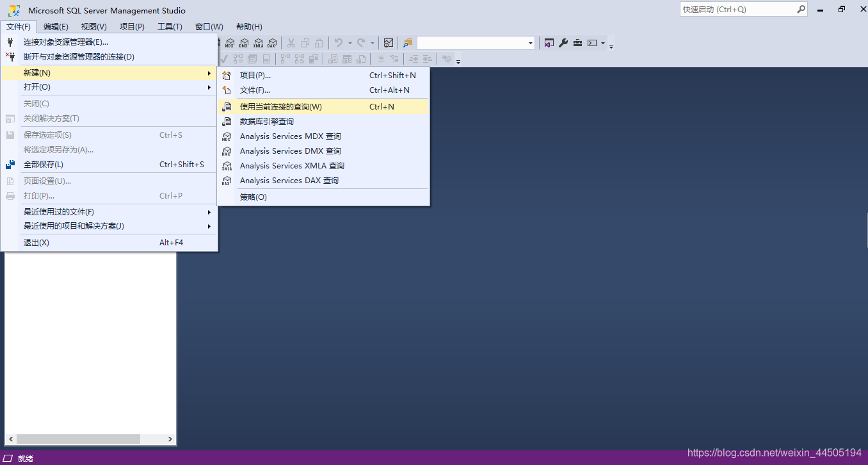
Task: Click the increase indent toolbar icon
Action: tap(428, 59)
